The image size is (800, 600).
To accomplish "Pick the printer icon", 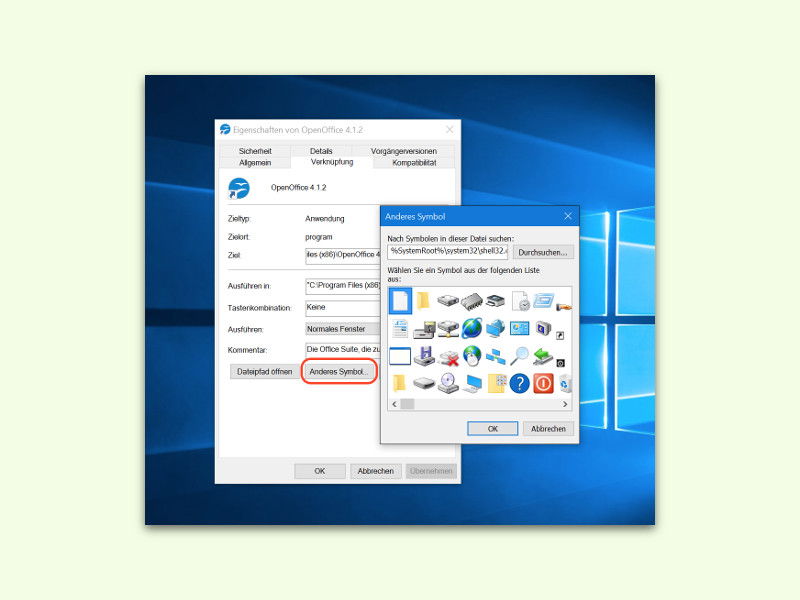I will click(495, 301).
